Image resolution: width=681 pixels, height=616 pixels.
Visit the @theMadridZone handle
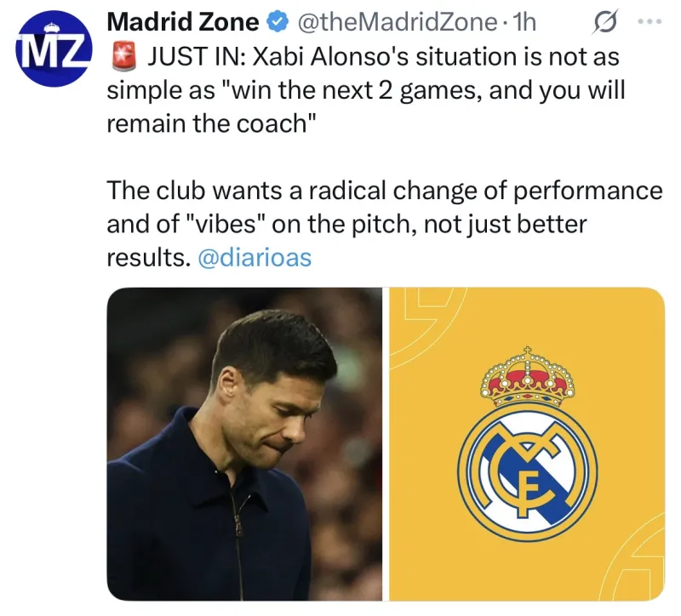[x=397, y=22]
